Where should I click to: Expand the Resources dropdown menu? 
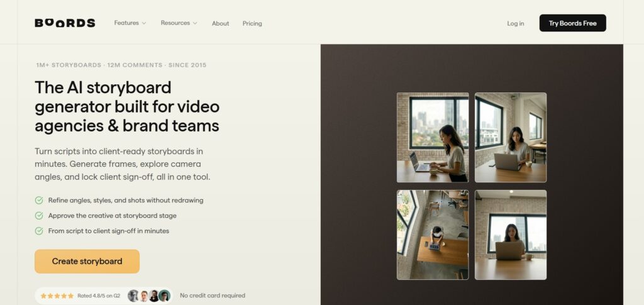[x=179, y=23]
